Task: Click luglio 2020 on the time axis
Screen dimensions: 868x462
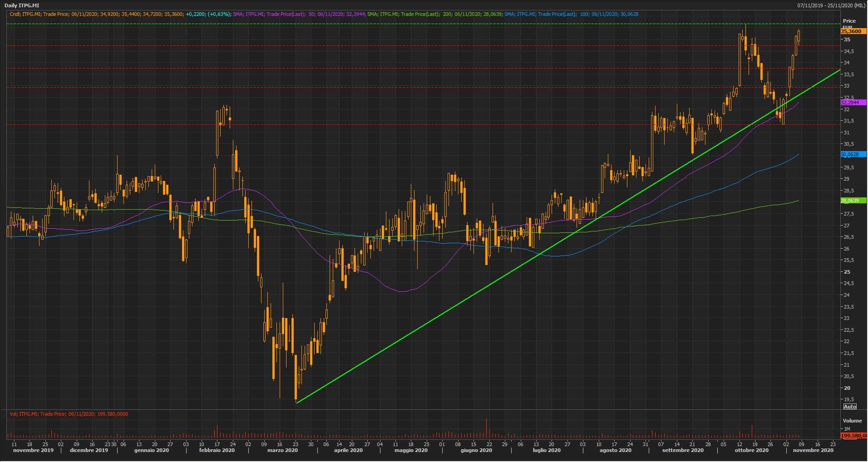Action: coord(546,450)
